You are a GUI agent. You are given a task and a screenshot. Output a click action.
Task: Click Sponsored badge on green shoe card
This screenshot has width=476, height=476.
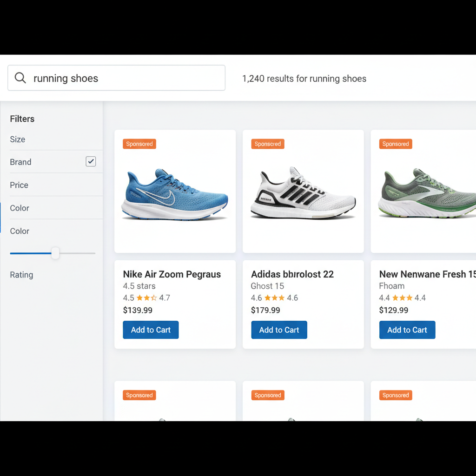[x=396, y=144]
